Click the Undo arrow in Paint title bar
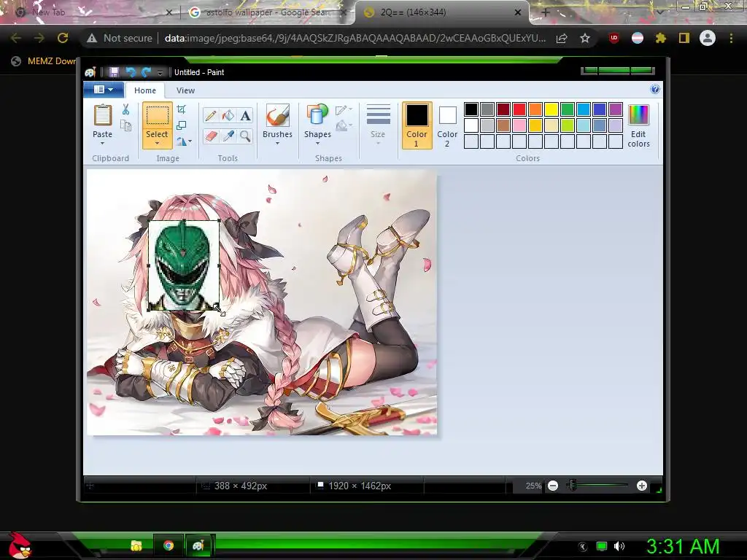 (130, 72)
